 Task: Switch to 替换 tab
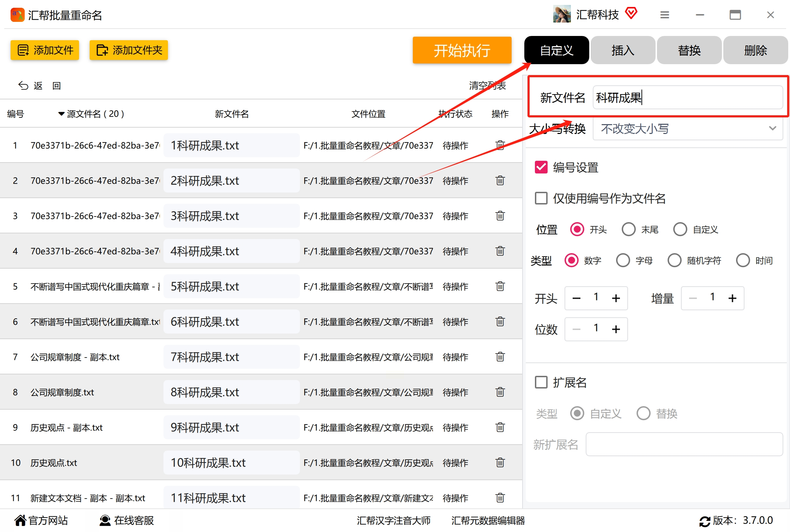click(x=689, y=50)
